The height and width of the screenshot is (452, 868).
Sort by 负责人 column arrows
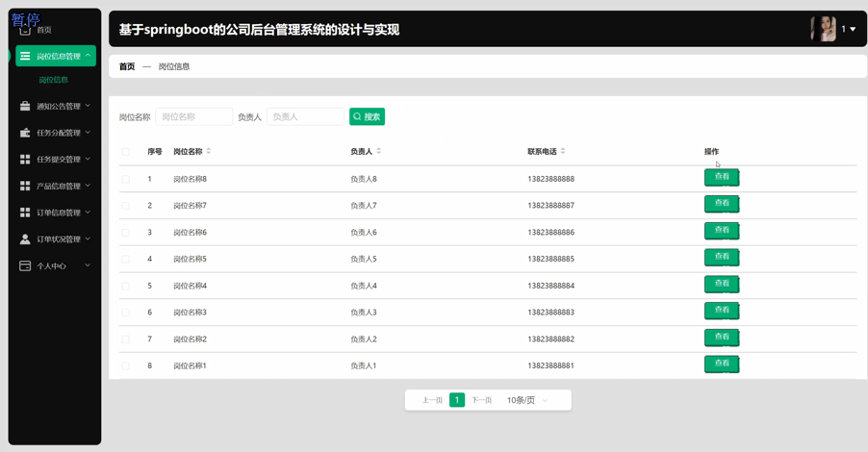click(378, 151)
